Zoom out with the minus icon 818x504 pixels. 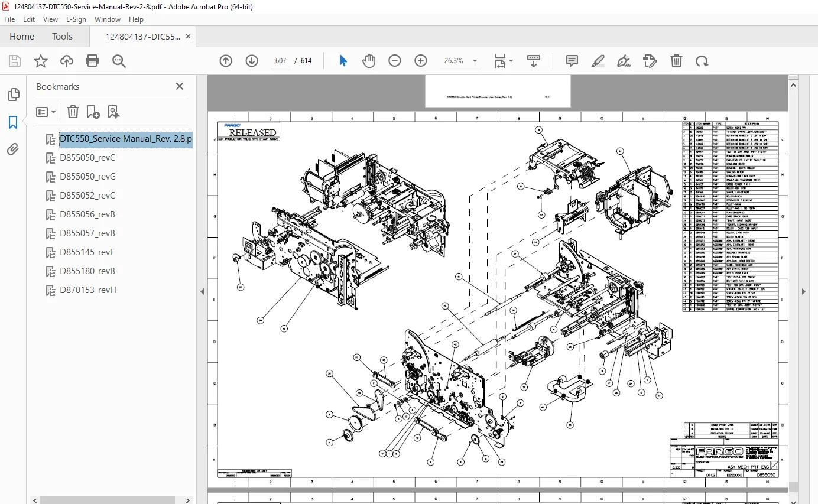[395, 61]
